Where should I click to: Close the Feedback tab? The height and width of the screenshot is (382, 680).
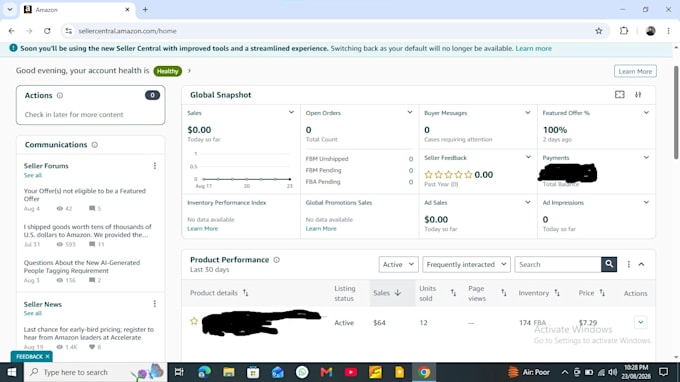[x=47, y=356]
